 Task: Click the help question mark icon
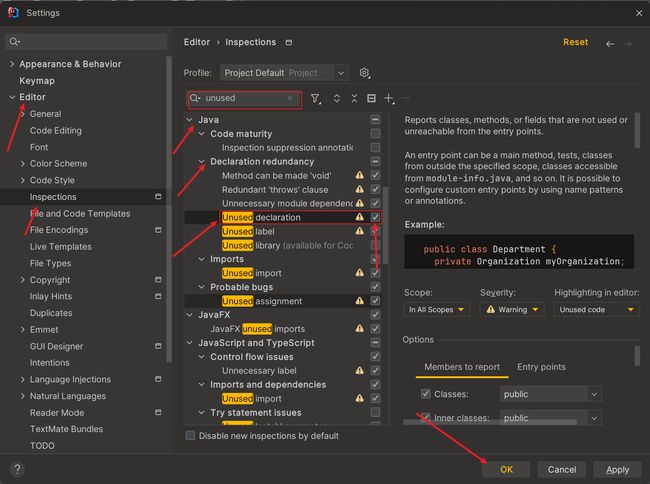(17, 469)
